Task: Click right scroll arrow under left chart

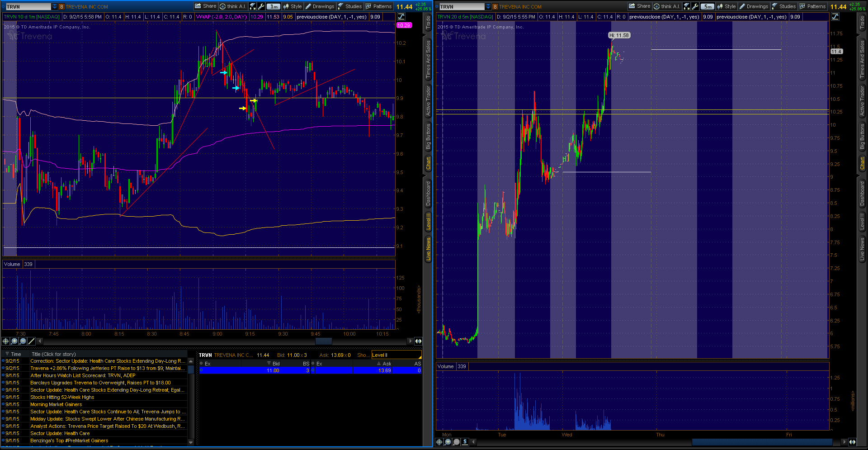Action: pos(410,341)
